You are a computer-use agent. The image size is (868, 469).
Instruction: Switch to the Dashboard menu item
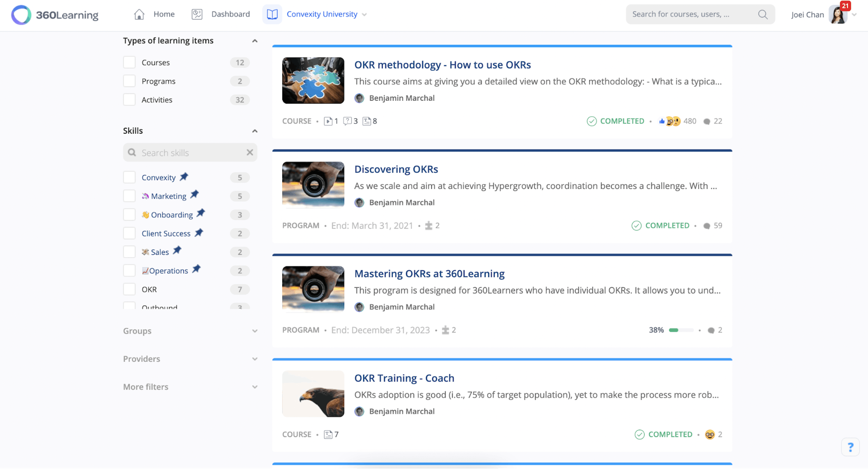pos(231,14)
